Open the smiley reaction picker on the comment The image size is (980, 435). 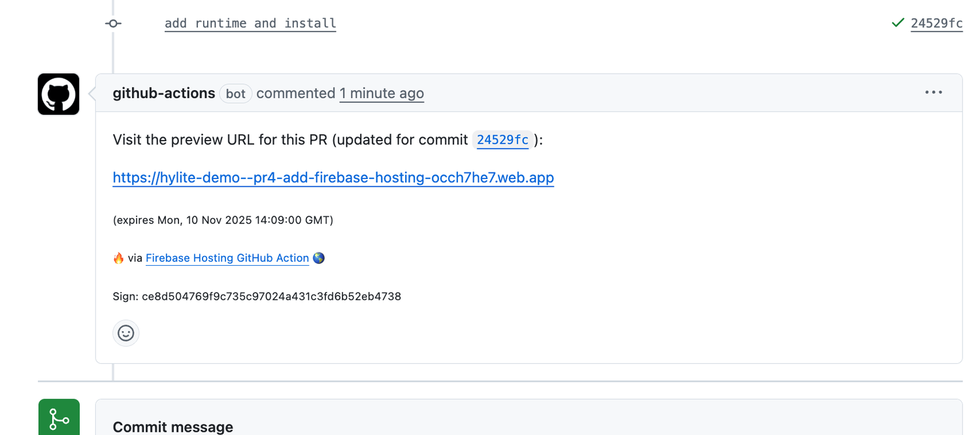tap(125, 333)
